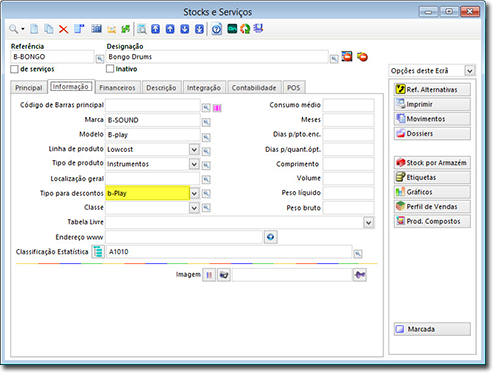Open Perfil de Vendas button
496x377 pixels.
click(x=432, y=207)
